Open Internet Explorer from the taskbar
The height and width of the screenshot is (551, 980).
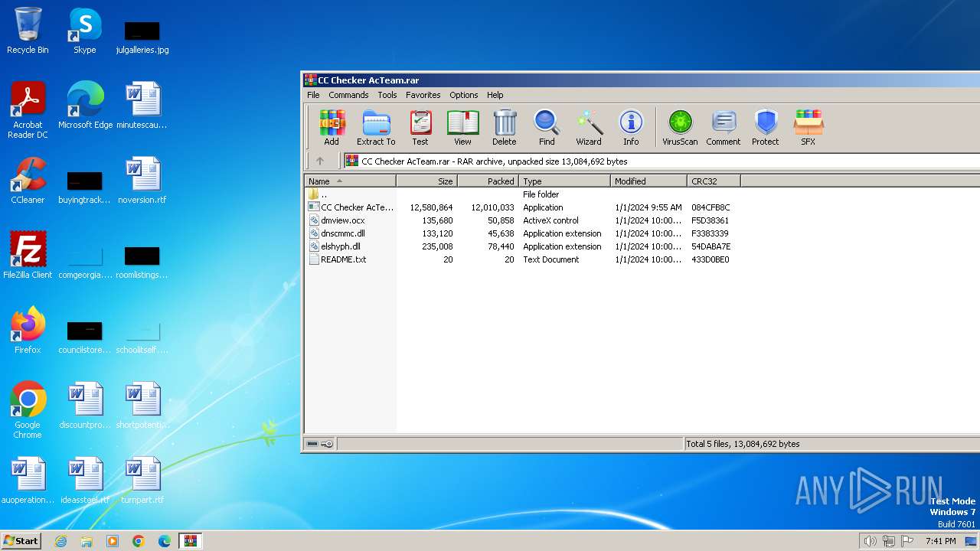pyautogui.click(x=61, y=541)
